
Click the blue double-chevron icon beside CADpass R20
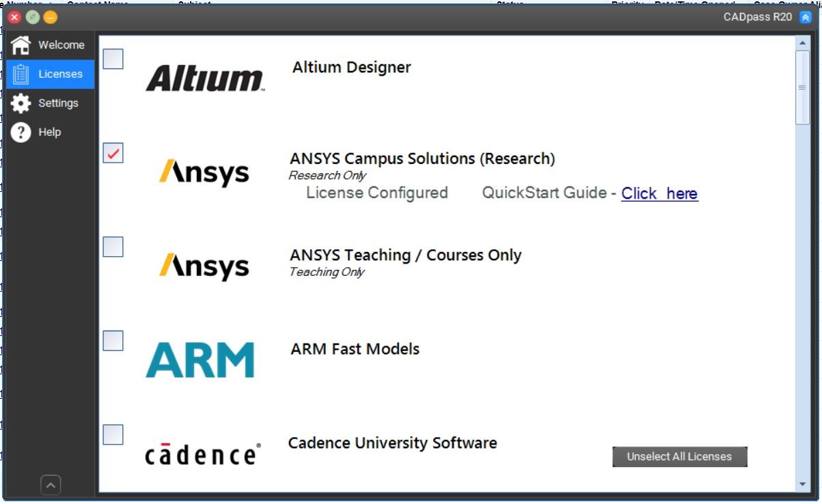point(805,17)
